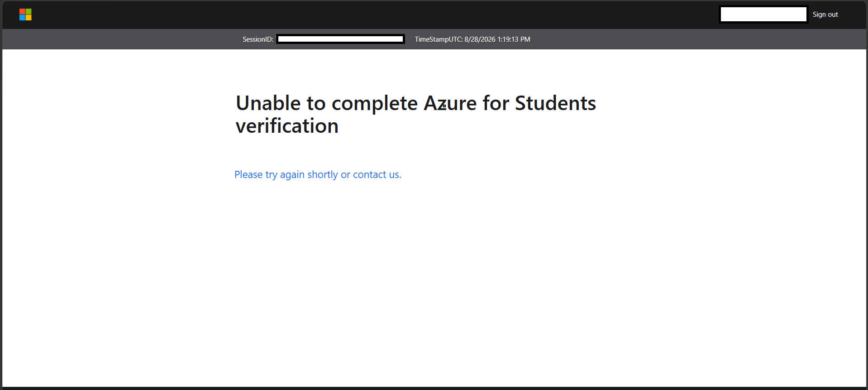The image size is (868, 390).
Task: Click the Microsoft four-square logo
Action: pyautogui.click(x=25, y=14)
